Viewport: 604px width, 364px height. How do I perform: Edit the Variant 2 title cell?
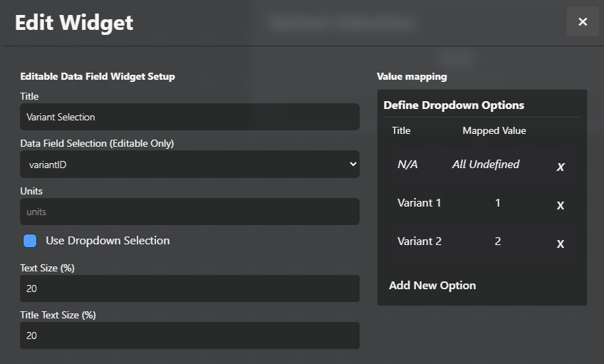pyautogui.click(x=420, y=241)
